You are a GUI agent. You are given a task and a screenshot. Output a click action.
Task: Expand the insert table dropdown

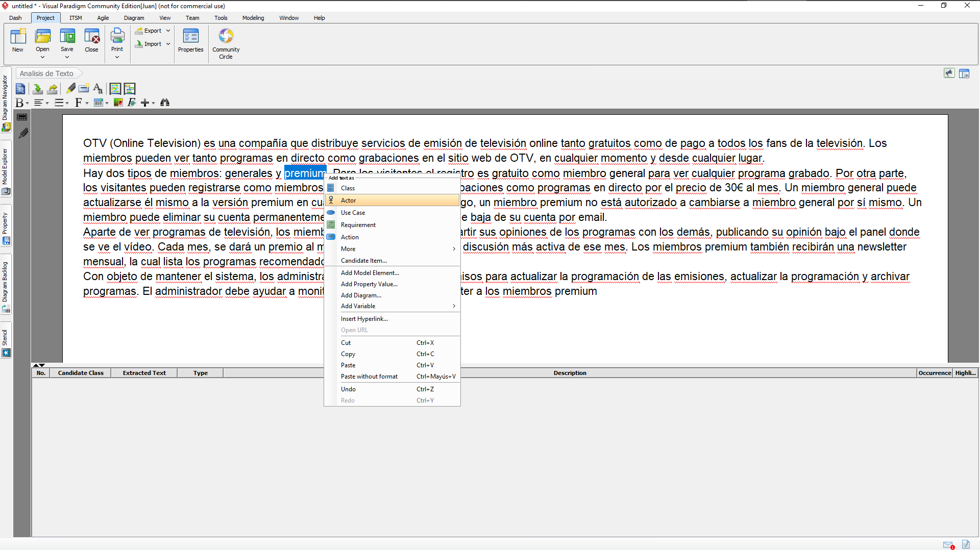click(x=107, y=103)
